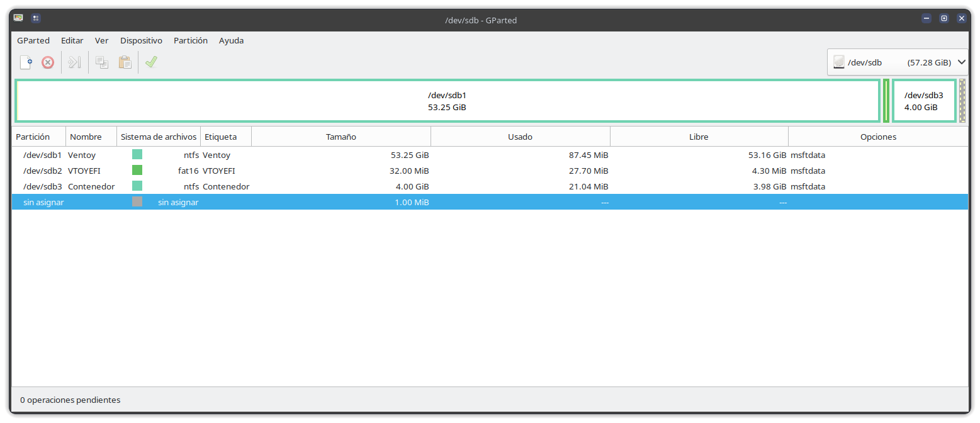Image resolution: width=980 pixels, height=423 pixels.
Task: Click the Copy partition toolbar icon
Action: 102,62
